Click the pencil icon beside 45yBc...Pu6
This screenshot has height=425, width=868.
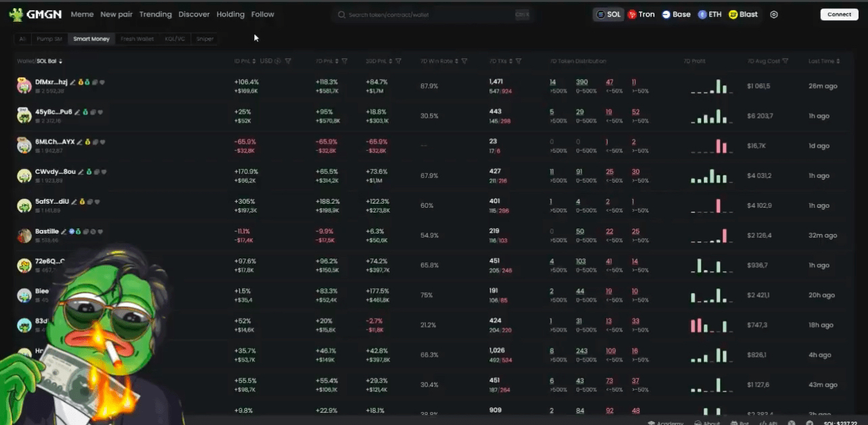pyautogui.click(x=77, y=112)
